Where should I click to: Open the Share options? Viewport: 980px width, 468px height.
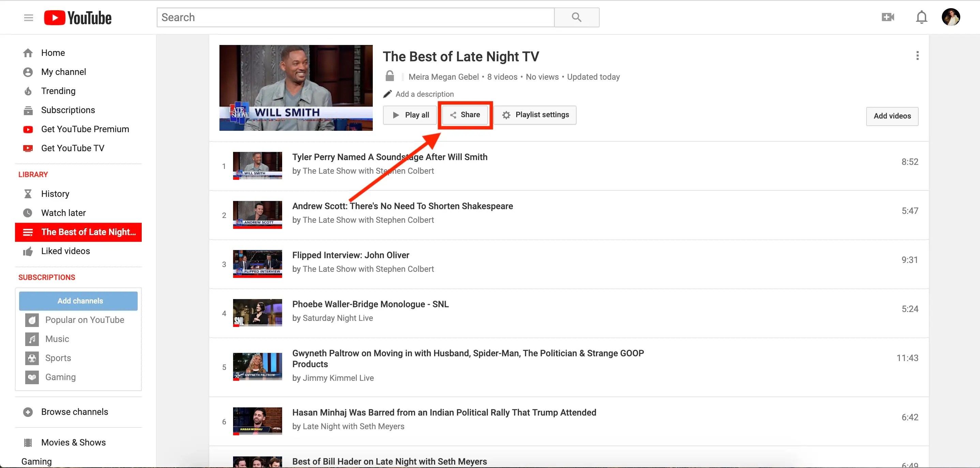pos(465,115)
